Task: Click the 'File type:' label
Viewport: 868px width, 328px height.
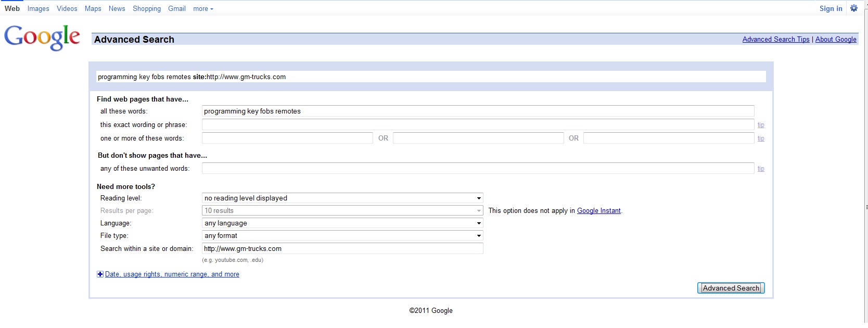Action: tap(114, 235)
